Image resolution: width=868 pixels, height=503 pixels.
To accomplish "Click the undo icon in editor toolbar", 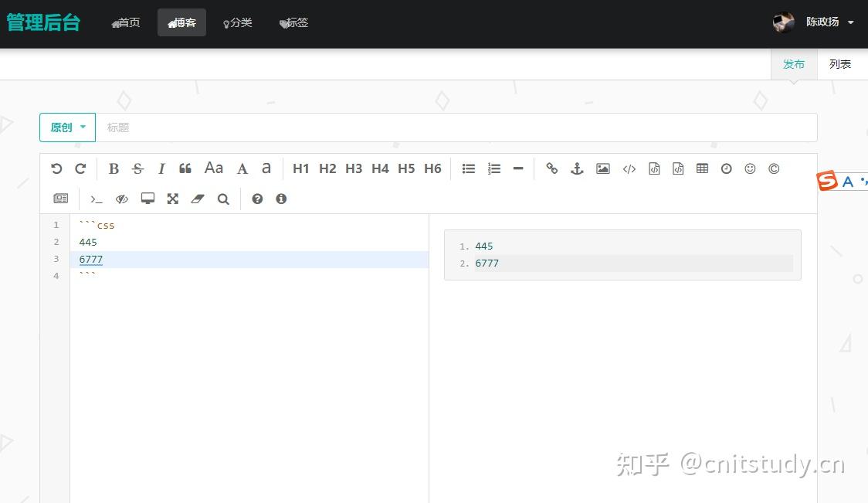I will (56, 168).
